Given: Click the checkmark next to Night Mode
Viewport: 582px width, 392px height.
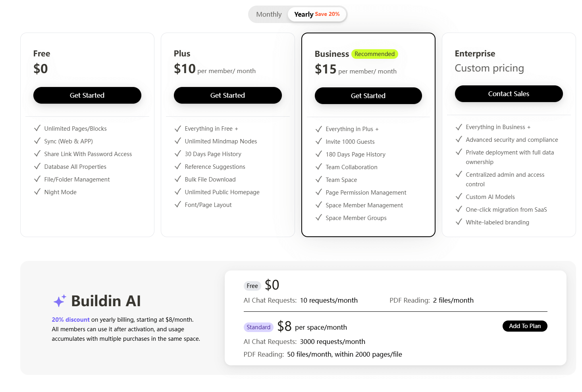Looking at the screenshot, I should 37,192.
